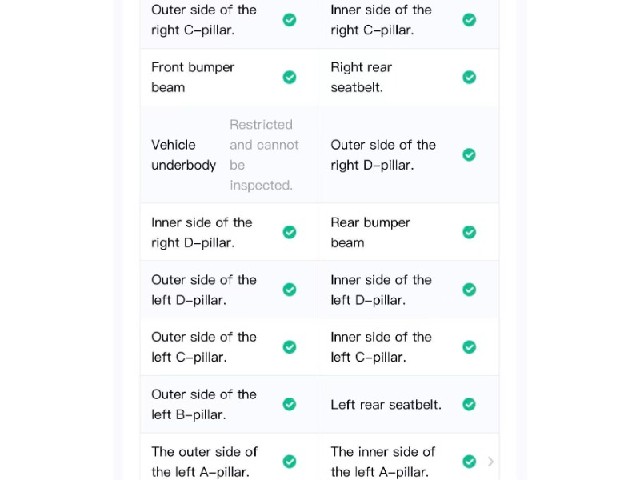The image size is (640, 480).
Task: Click check icon for Outer side left C-pillar
Action: pyautogui.click(x=289, y=347)
